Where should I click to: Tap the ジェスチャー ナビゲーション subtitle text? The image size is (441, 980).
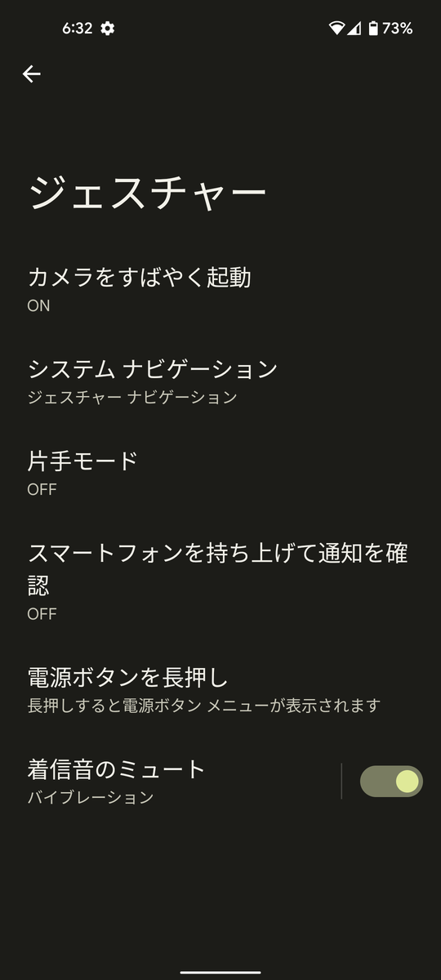[132, 398]
